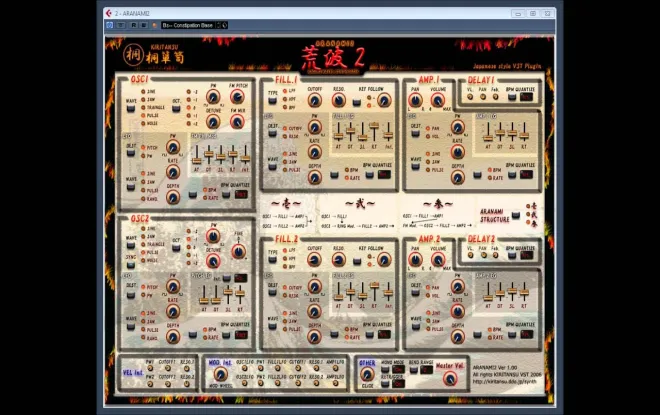Select LPF filter type LED in FILL.1
The image size is (660, 415).
(x=285, y=91)
